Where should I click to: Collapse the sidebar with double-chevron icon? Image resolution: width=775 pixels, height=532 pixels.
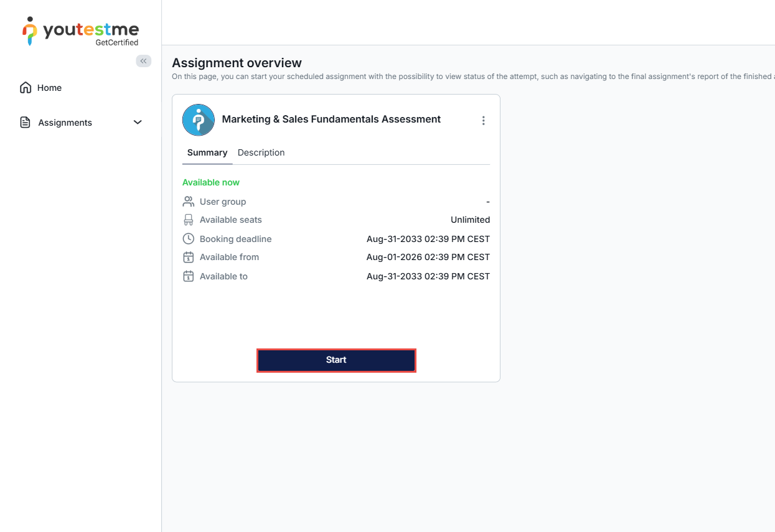point(144,61)
